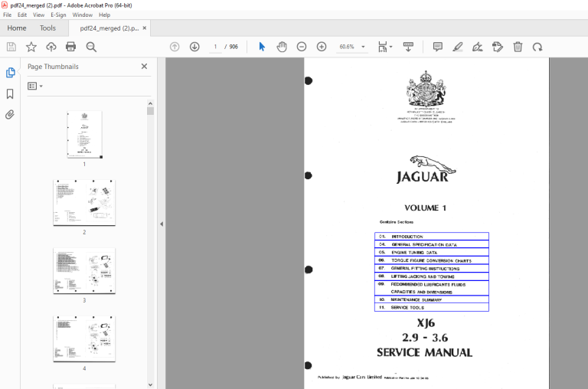
Task: Select page 3 thumbnail
Action: [x=84, y=270]
